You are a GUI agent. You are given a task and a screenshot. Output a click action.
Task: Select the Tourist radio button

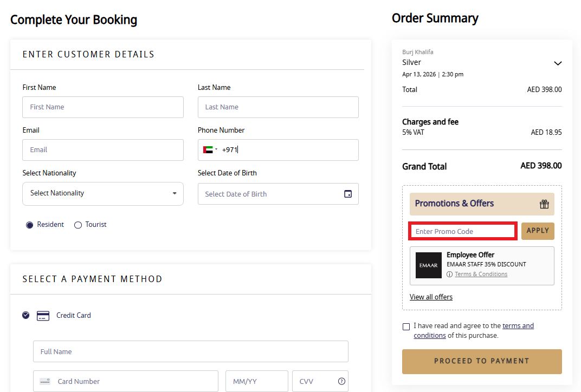[78, 224]
